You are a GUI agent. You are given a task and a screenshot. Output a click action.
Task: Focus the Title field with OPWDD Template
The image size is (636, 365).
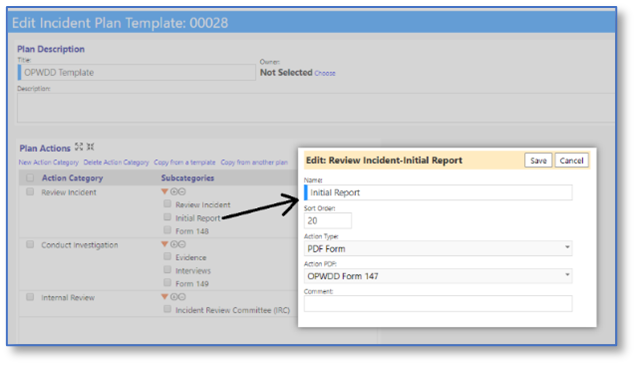137,73
